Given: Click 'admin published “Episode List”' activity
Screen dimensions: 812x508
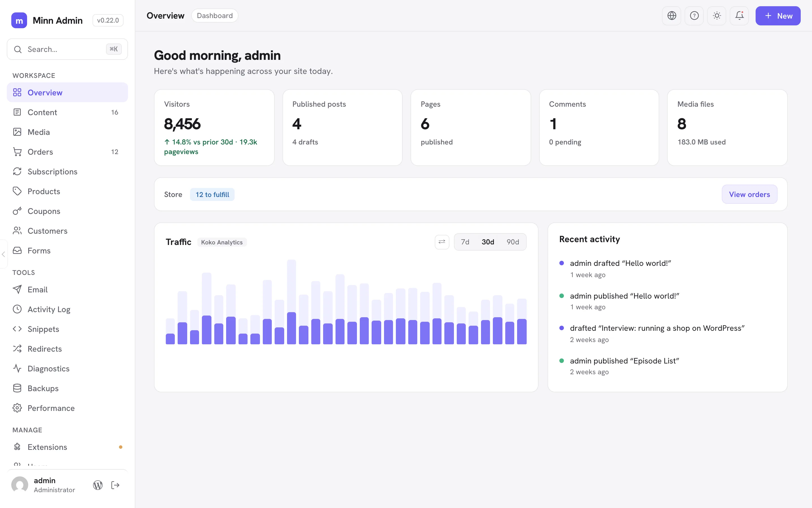Looking at the screenshot, I should coord(625,361).
